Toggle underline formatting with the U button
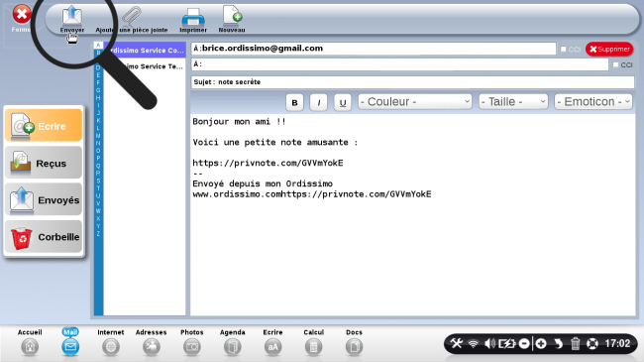This screenshot has height=362, width=644. coord(343,102)
